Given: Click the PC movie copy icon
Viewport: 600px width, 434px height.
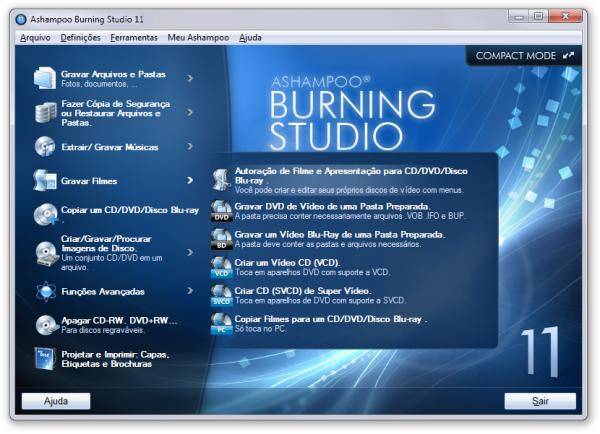Looking at the screenshot, I should [222, 324].
